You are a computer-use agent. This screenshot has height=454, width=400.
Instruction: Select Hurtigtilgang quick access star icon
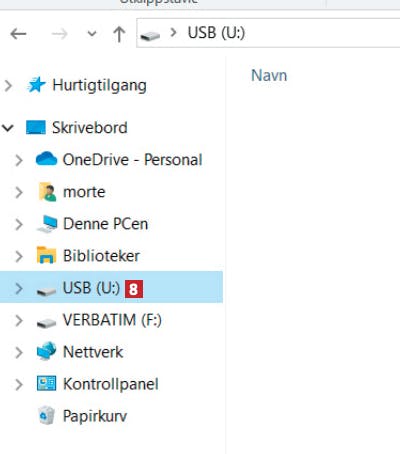coord(36,85)
